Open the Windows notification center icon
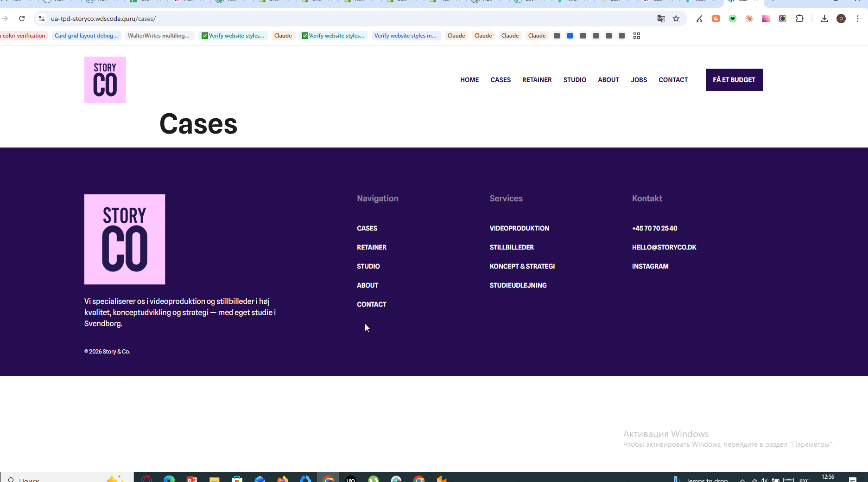868x482 pixels. [x=853, y=479]
